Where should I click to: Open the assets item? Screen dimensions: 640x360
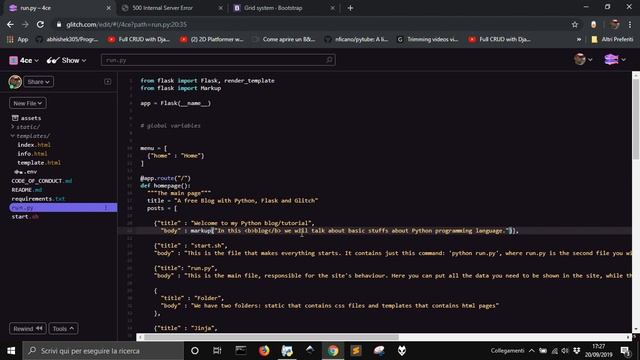click(x=27, y=118)
